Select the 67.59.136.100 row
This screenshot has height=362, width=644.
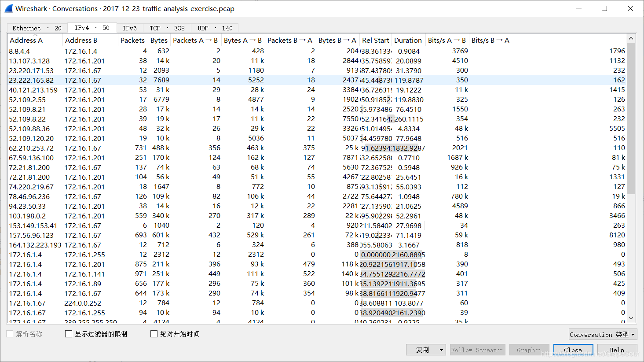[x=317, y=158]
